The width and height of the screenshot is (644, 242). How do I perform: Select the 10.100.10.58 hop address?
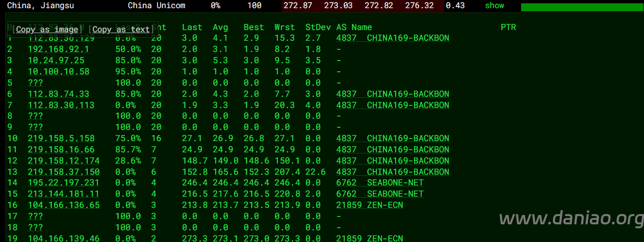[59, 72]
